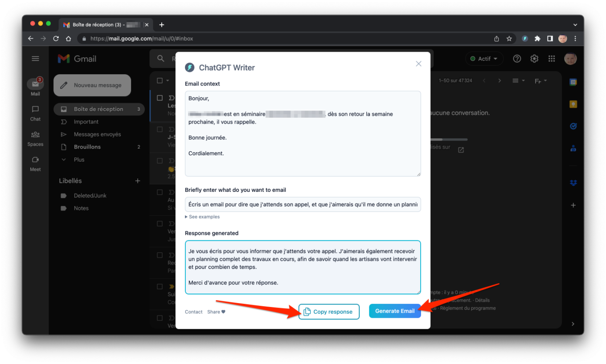This screenshot has height=364, width=606.
Task: Open the Chrome three-dot menu
Action: click(x=575, y=39)
